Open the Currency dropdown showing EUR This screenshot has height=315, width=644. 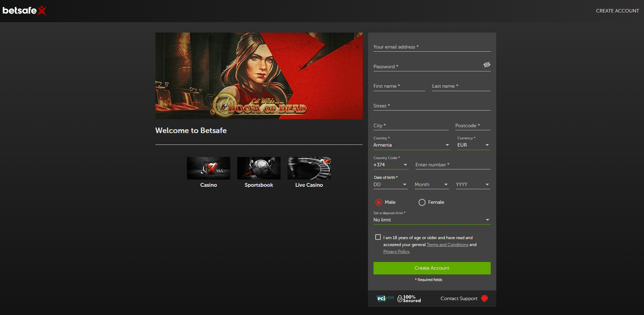pos(474,145)
